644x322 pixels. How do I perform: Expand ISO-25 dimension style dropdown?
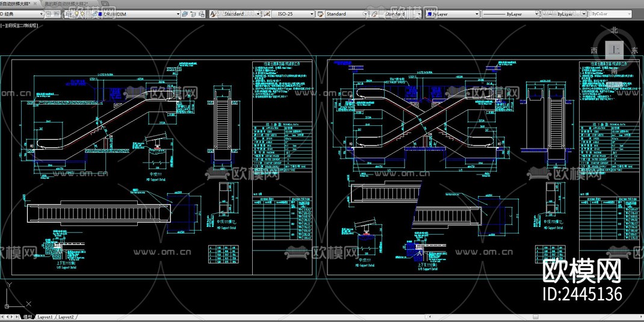pos(312,14)
